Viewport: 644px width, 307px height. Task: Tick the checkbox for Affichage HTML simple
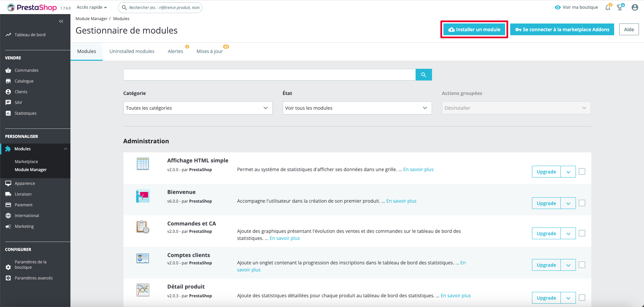[x=582, y=171]
